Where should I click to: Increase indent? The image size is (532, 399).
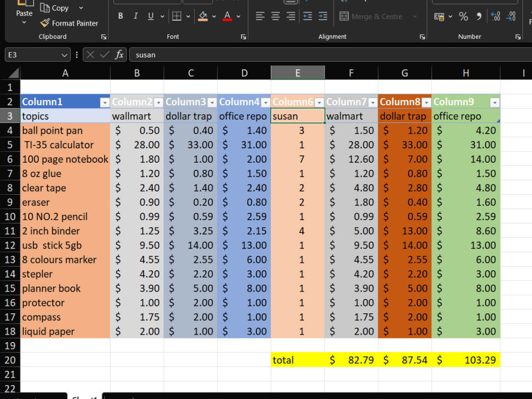pyautogui.click(x=323, y=16)
